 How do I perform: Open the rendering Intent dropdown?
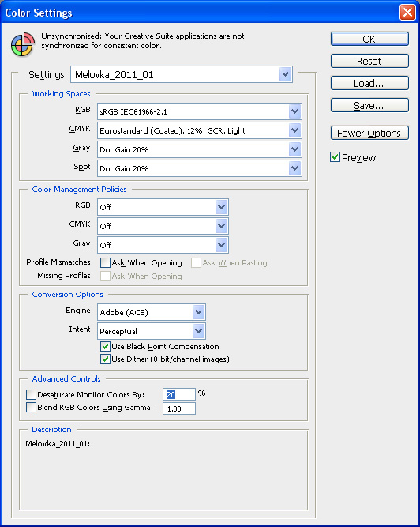pos(152,331)
